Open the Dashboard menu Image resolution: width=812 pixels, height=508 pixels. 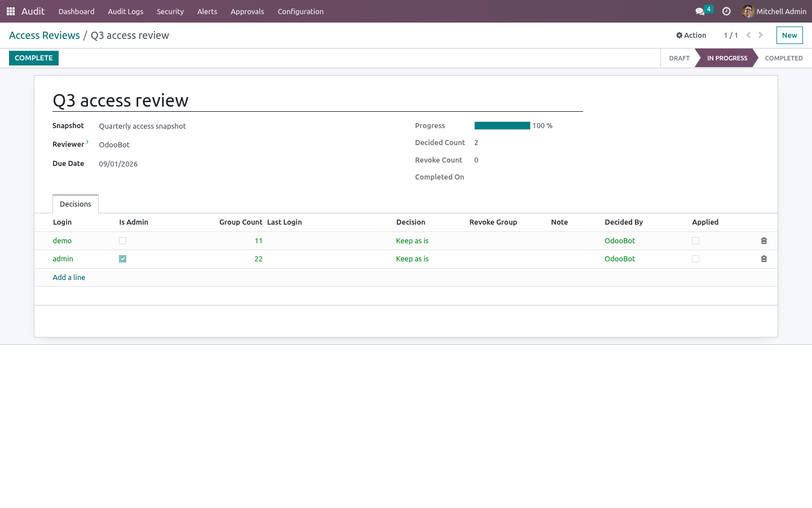pyautogui.click(x=77, y=11)
